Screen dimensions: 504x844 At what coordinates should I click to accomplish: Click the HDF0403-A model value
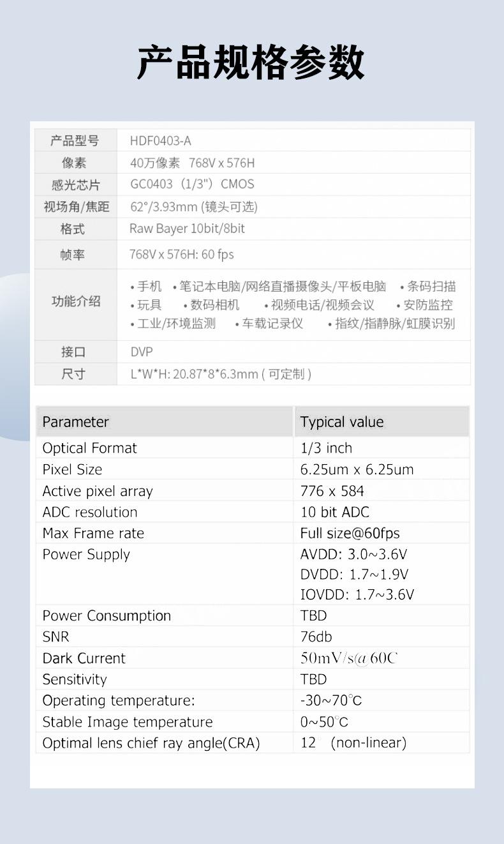[x=161, y=141]
